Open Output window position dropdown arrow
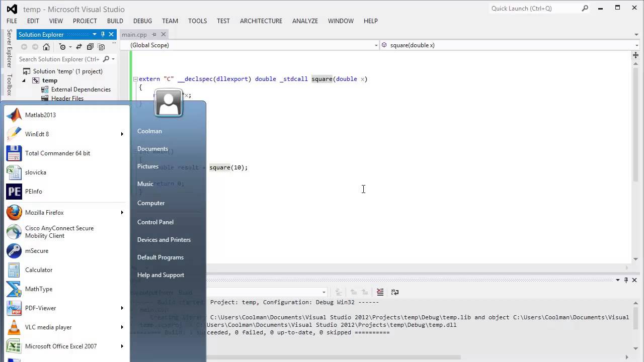 618,280
